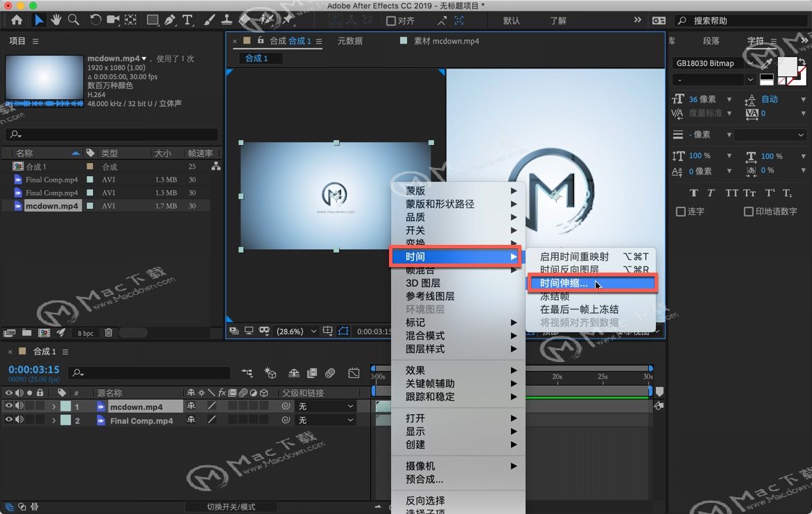The width and height of the screenshot is (812, 514).
Task: Switch to the 段落 paragraph tab
Action: pos(711,41)
